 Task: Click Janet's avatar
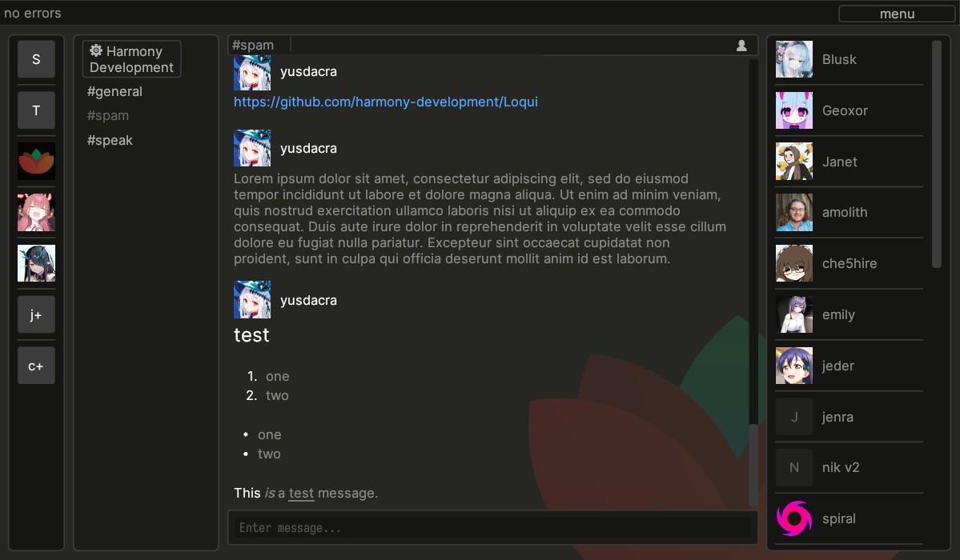(x=794, y=162)
